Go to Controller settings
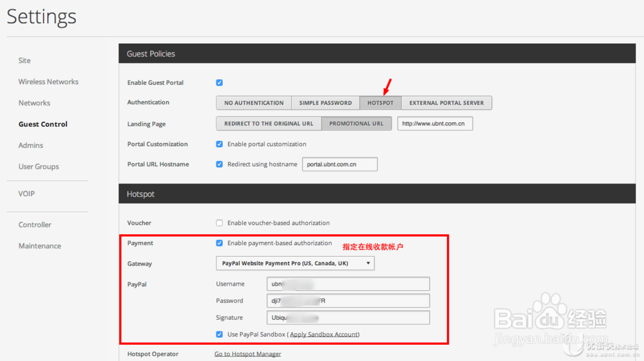The height and width of the screenshot is (361, 644). pyautogui.click(x=35, y=225)
